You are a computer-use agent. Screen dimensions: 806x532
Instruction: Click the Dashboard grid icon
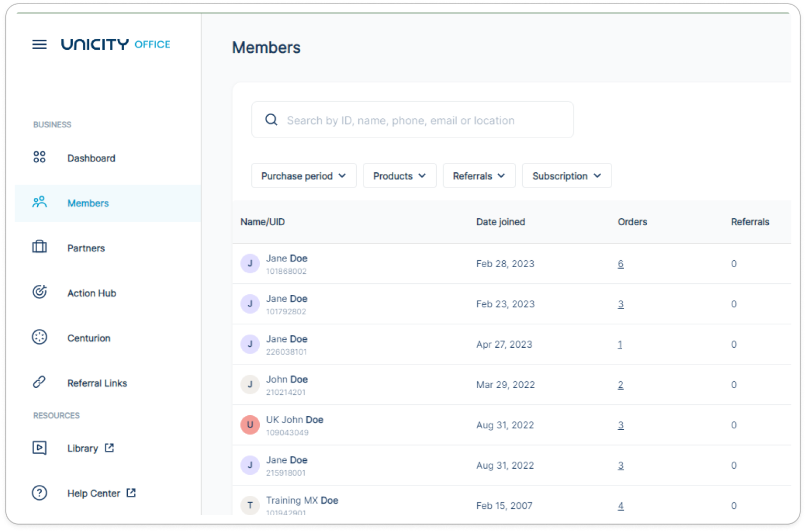pos(39,157)
